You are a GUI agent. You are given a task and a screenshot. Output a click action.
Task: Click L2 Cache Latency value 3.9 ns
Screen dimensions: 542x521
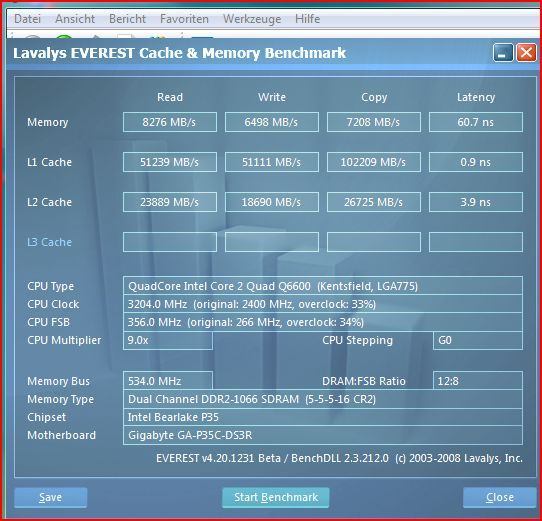tap(476, 202)
